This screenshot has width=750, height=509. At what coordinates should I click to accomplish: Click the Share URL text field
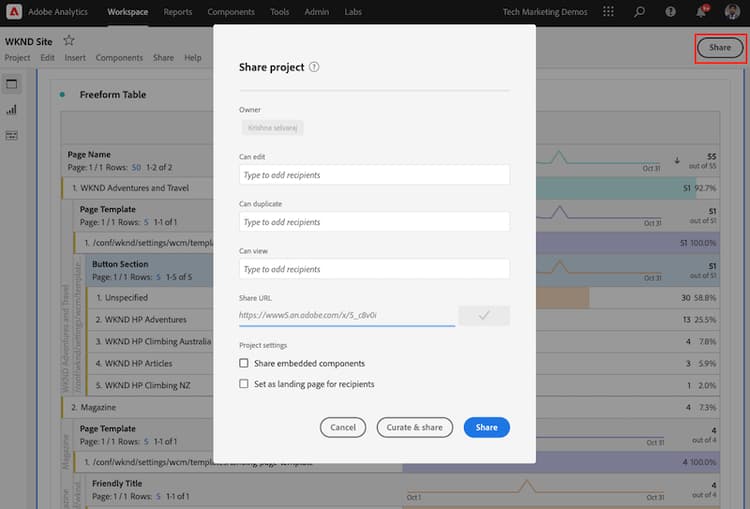(x=347, y=315)
